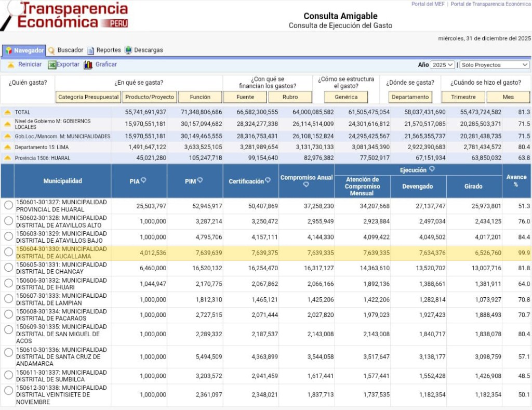Open the Portal del MEF link
The height and width of the screenshot is (410, 532).
coord(428,4)
